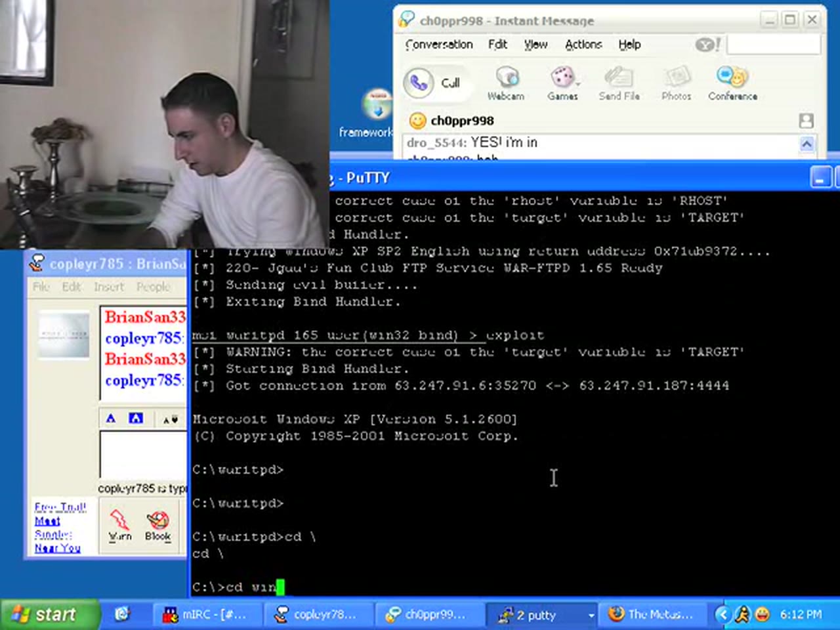Switch to The Metas... Firefox taskbar button
Viewport: 840px width, 630px height.
point(652,614)
